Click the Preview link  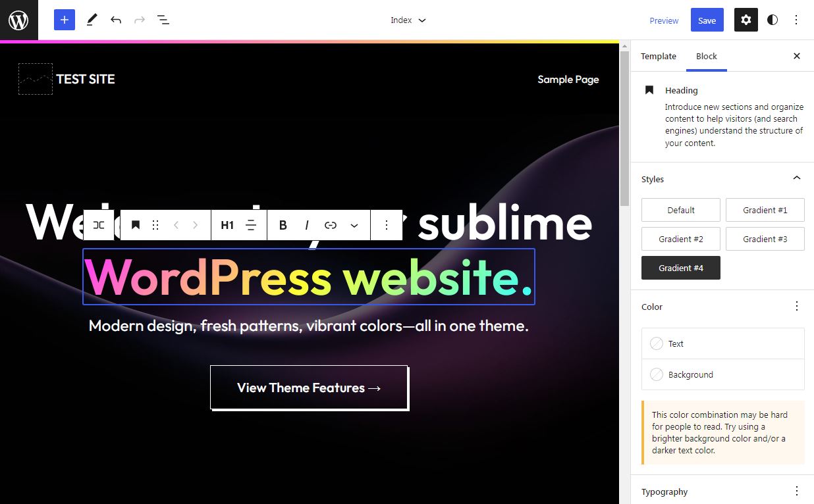[664, 20]
